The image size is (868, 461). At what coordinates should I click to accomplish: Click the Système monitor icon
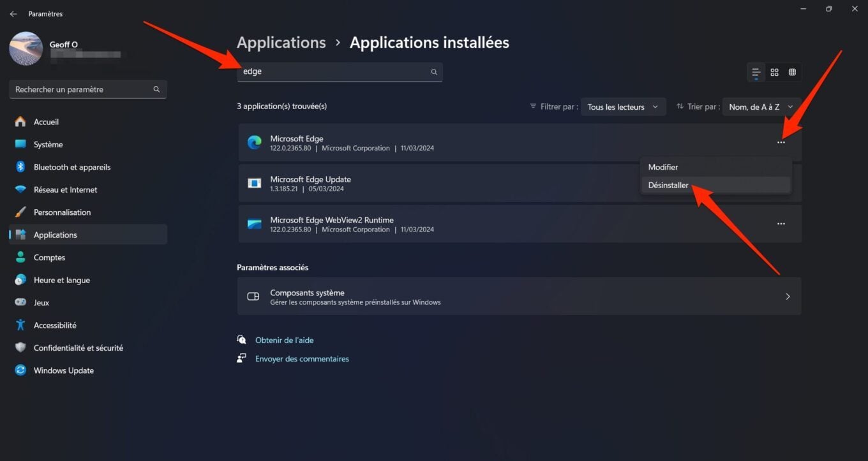(20, 145)
